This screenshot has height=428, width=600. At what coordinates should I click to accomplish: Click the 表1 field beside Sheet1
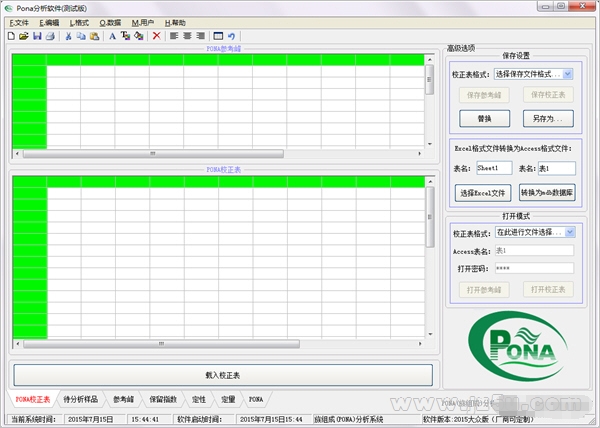pyautogui.click(x=557, y=168)
